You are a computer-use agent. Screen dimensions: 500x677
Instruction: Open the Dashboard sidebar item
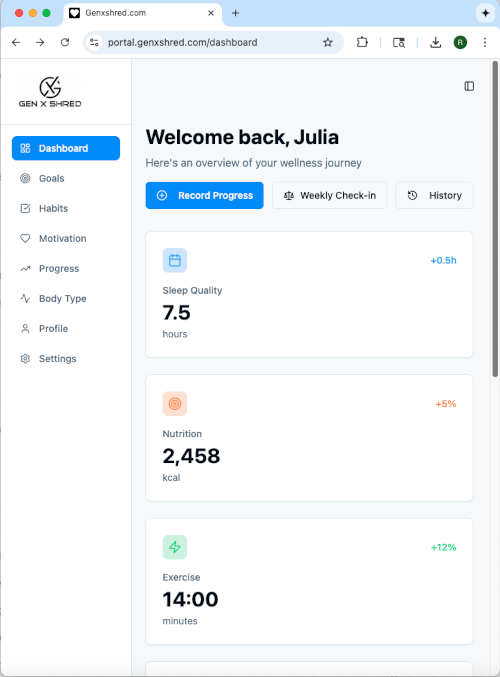pyautogui.click(x=66, y=148)
